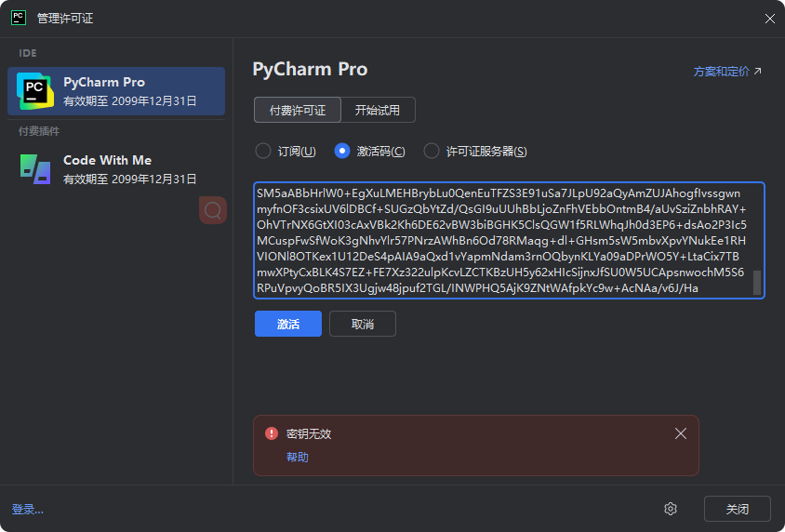Click the red magnifier search overlay icon

click(x=213, y=210)
